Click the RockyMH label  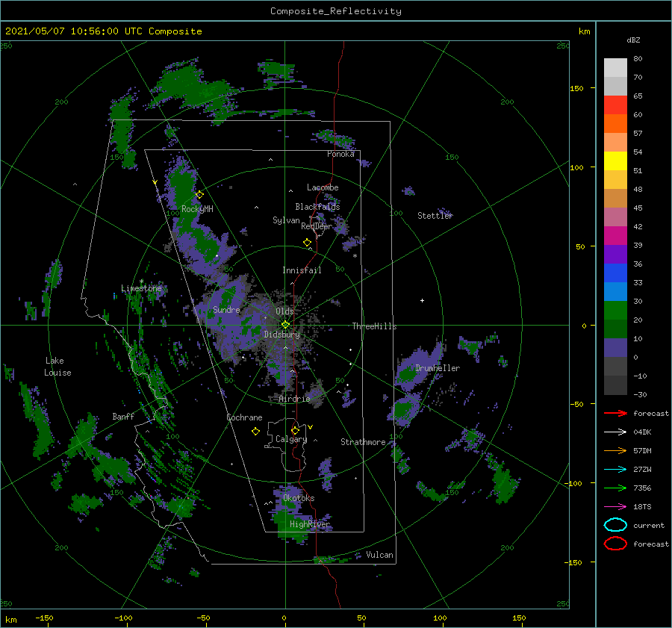tap(197, 209)
